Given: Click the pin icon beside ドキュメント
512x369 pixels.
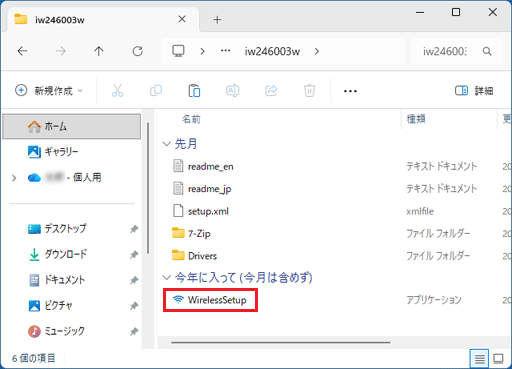Looking at the screenshot, I should (134, 280).
